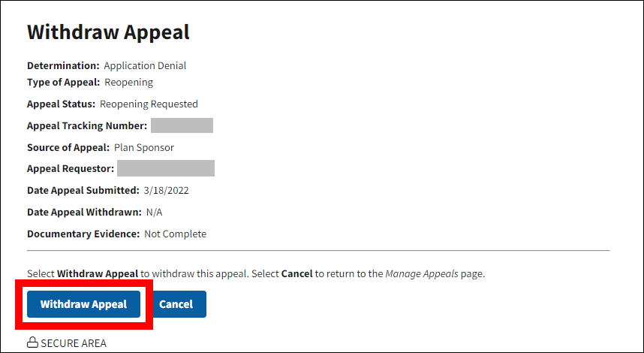The image size is (644, 353).
Task: Click the italic Manage Appeals text
Action: [x=421, y=274]
